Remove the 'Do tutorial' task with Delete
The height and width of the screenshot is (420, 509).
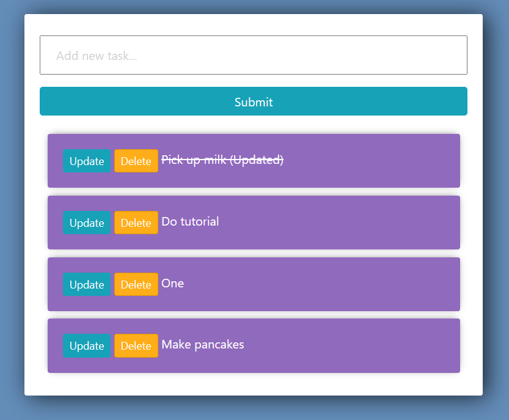point(136,223)
